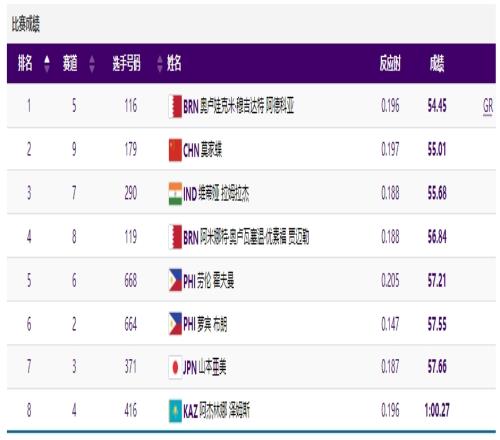This screenshot has height=440, width=500.
Task: Click Bahrain flag in first row
Action: coord(175,107)
